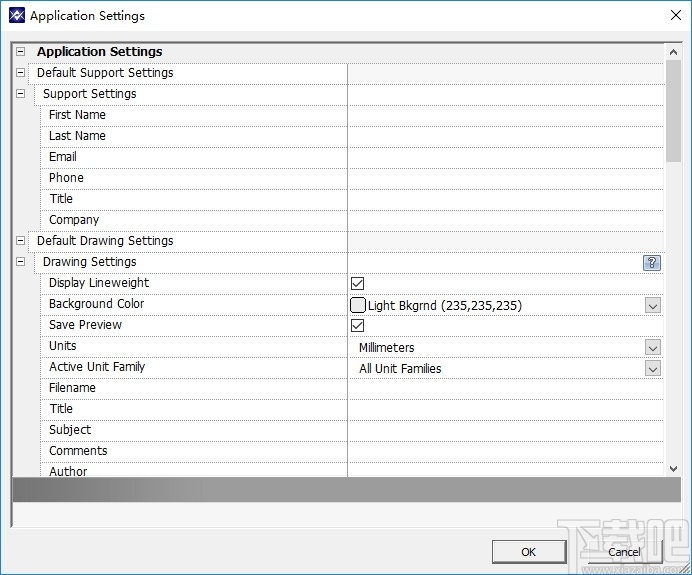Image resolution: width=692 pixels, height=575 pixels.
Task: Select the Default Support Settings row label
Action: click(105, 72)
